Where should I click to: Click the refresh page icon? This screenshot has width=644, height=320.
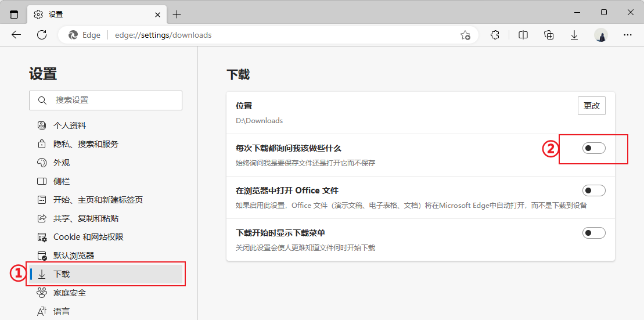[42, 35]
